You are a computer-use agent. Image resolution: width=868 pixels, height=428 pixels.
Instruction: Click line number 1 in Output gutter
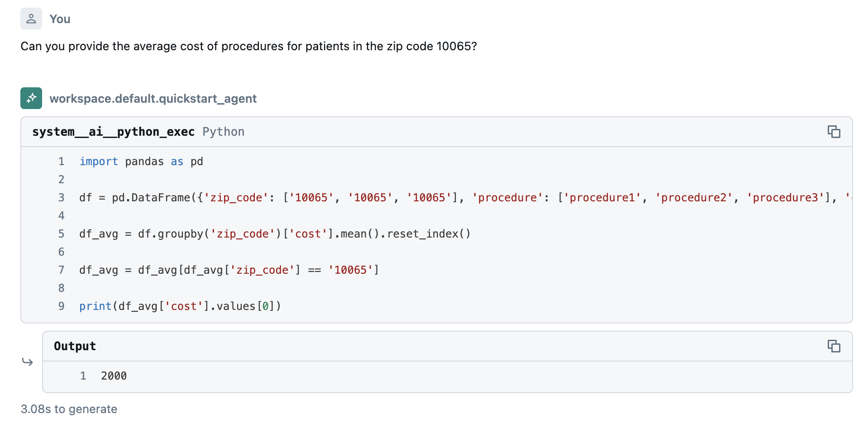pyautogui.click(x=83, y=376)
